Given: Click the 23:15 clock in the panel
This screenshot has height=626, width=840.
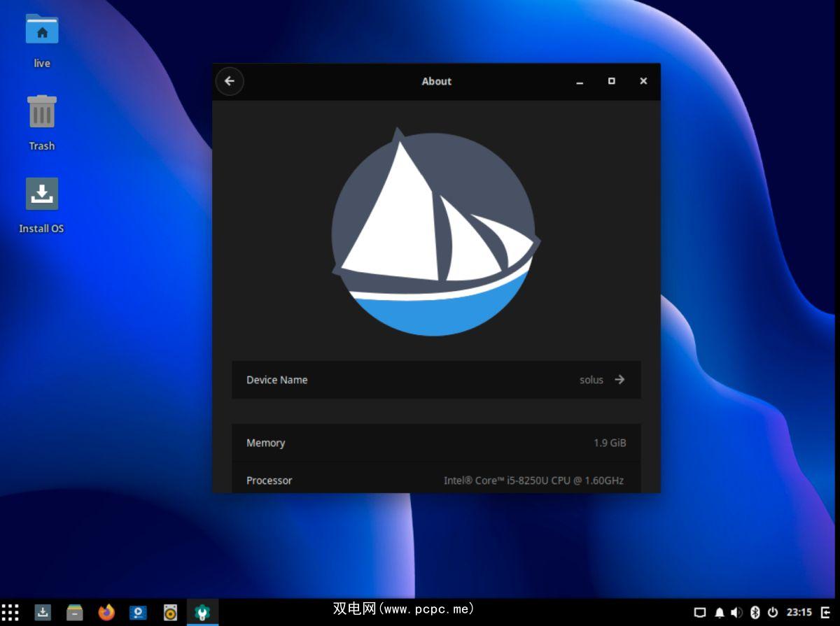Looking at the screenshot, I should 799,613.
